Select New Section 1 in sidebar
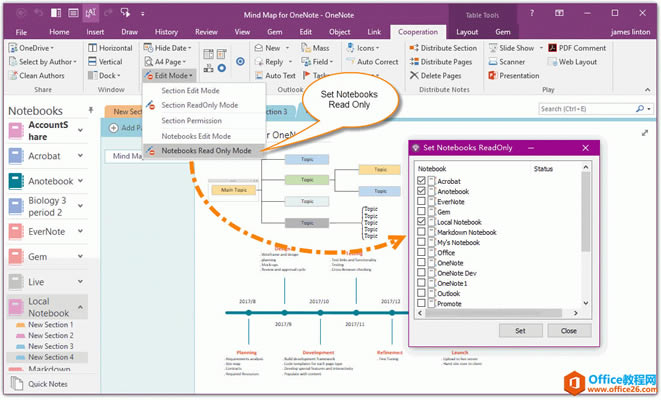661x400 pixels. [47, 325]
